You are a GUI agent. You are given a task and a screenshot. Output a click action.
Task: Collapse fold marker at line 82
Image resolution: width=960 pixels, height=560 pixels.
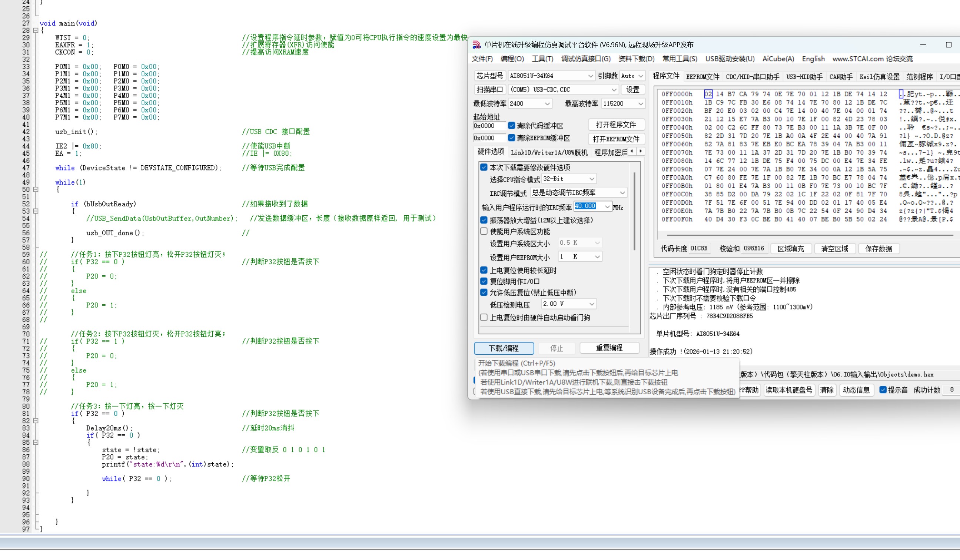pos(36,421)
